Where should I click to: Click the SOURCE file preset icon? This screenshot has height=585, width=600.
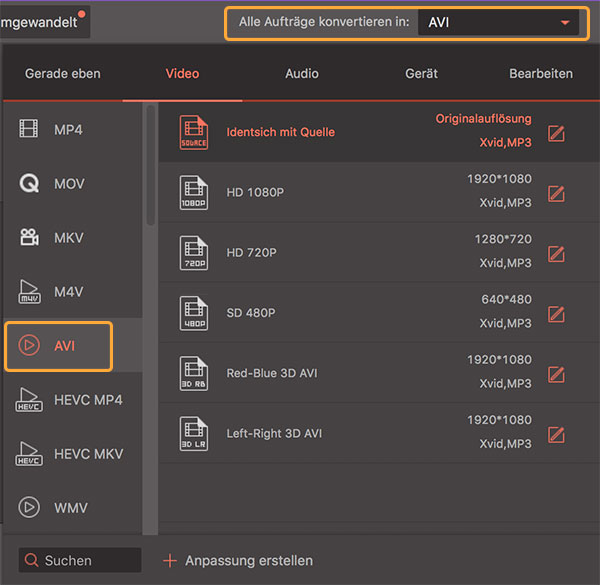tap(194, 132)
